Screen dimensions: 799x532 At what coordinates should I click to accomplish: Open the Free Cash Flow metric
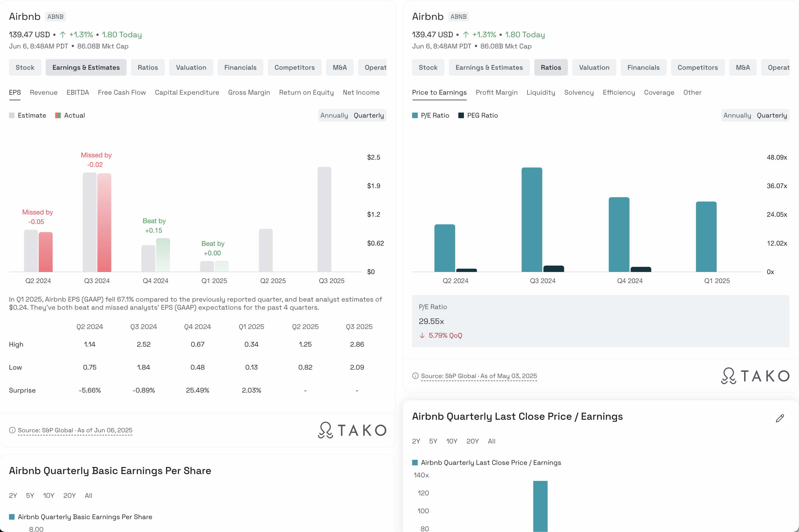(122, 92)
